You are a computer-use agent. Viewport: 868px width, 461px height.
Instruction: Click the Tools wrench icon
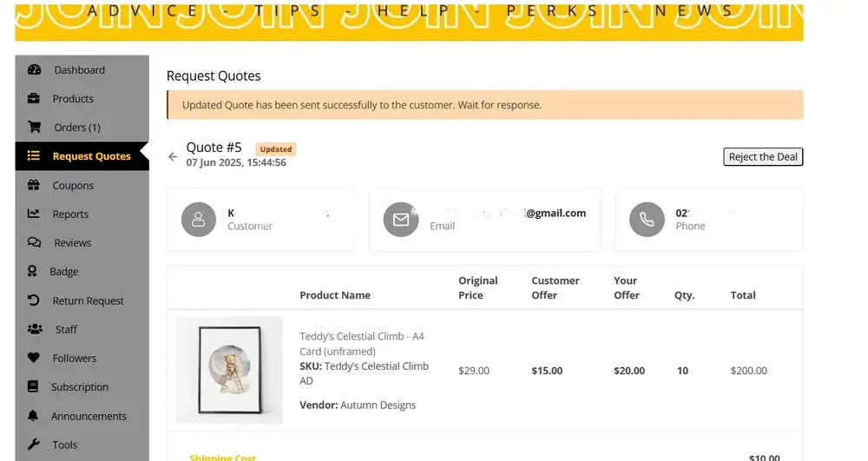34,445
